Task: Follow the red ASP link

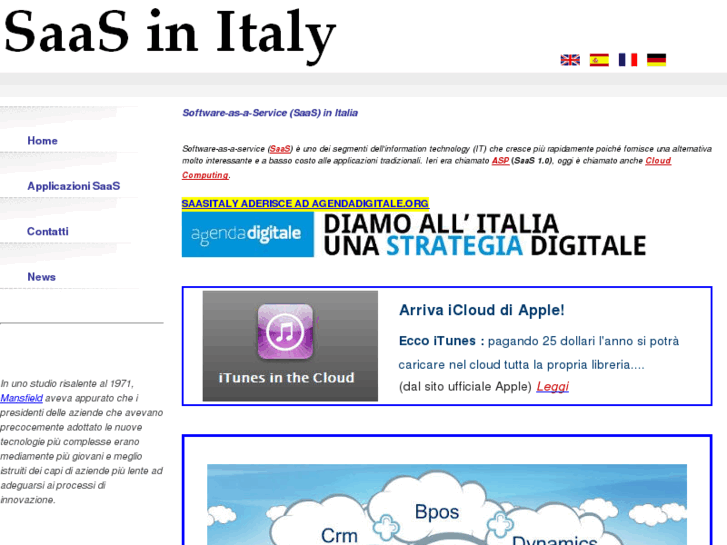Action: [500, 160]
